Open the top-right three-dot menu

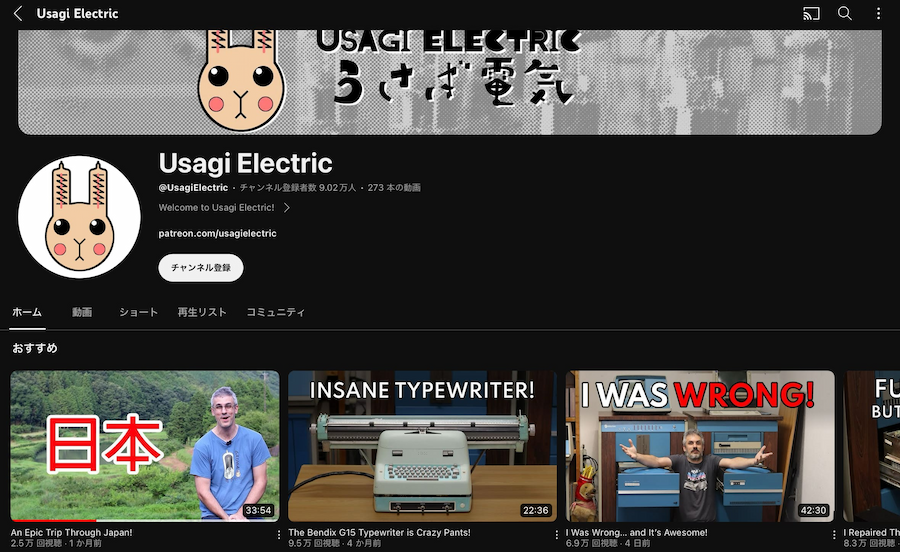click(x=878, y=13)
